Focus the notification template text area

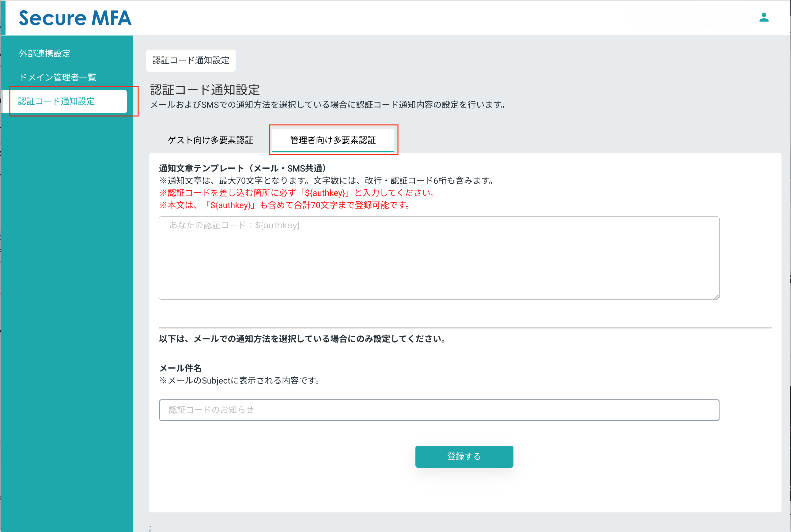pyautogui.click(x=439, y=258)
